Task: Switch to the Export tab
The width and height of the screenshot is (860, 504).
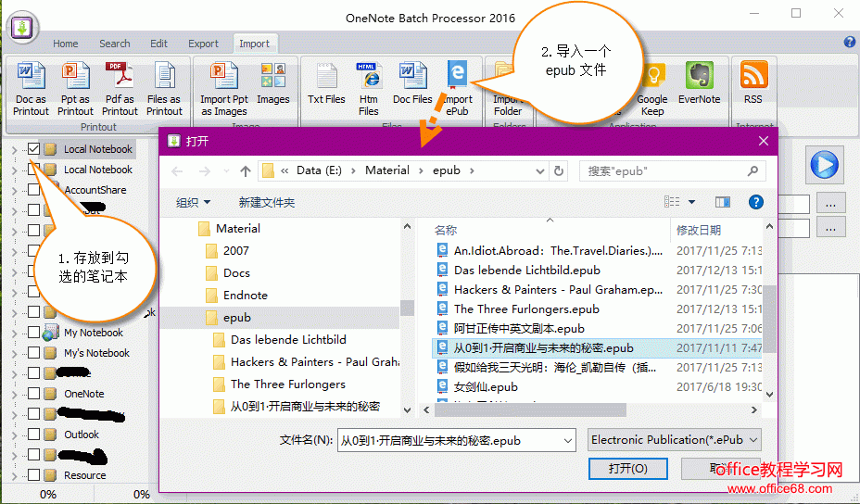Action: coord(203,44)
